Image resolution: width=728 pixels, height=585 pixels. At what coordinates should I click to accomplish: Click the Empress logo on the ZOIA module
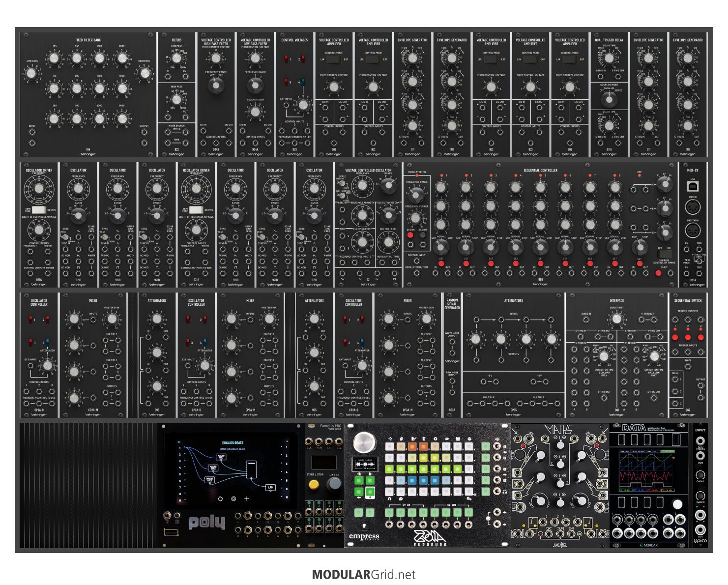[x=364, y=537]
